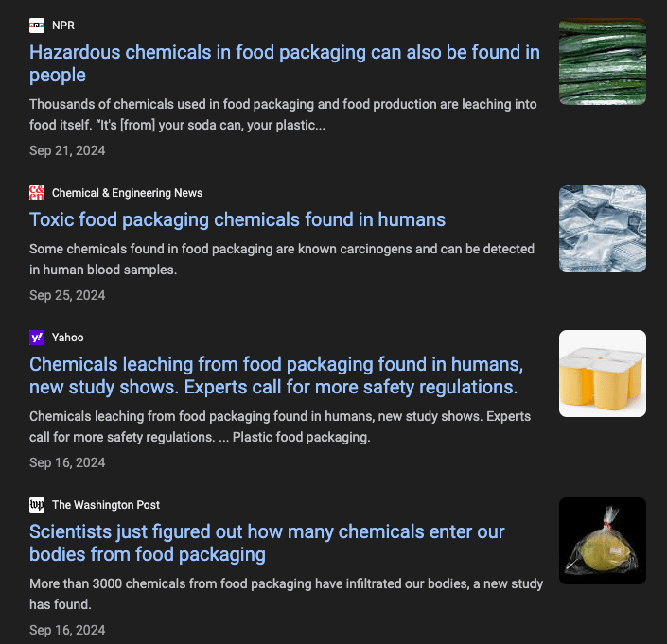Click The Washington Post source name

pyautogui.click(x=106, y=505)
